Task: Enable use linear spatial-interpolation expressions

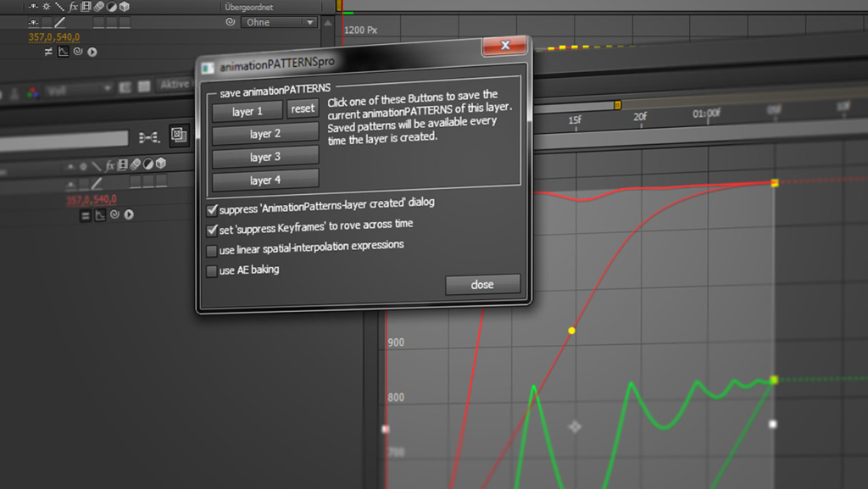Action: (212, 251)
